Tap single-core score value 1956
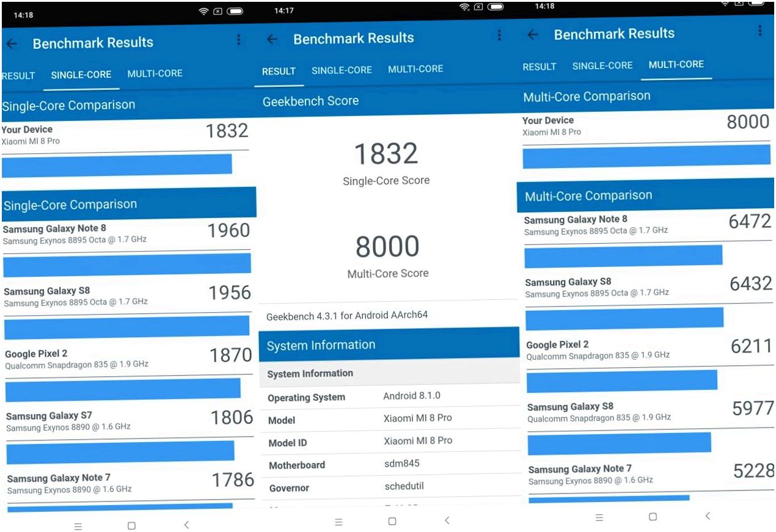This screenshot has width=776, height=532. [x=230, y=293]
